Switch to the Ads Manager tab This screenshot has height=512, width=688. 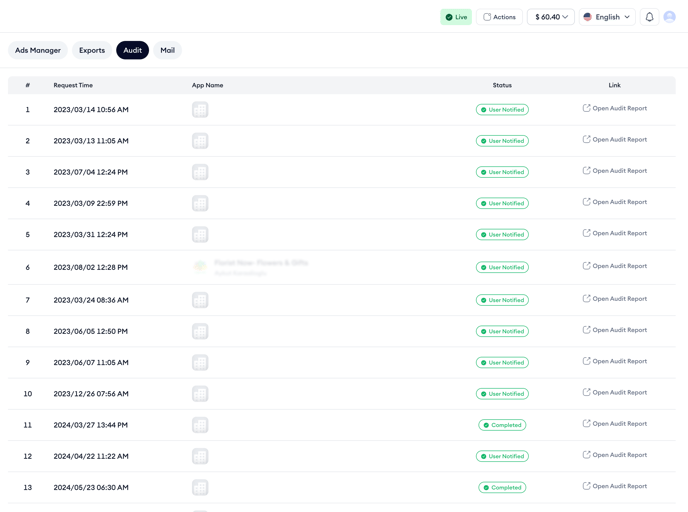coord(38,50)
